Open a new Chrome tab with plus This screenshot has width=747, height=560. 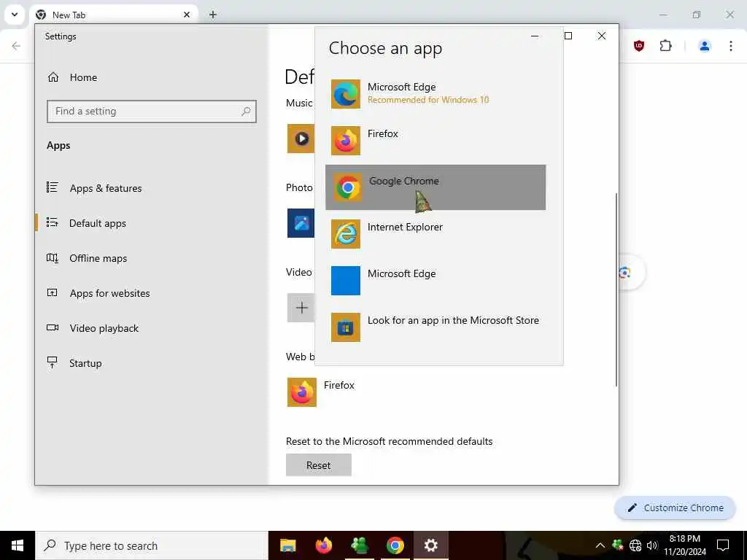coord(213,15)
